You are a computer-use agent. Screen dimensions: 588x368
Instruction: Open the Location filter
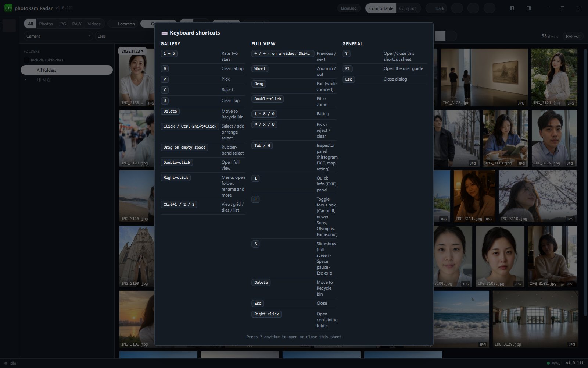123,24
